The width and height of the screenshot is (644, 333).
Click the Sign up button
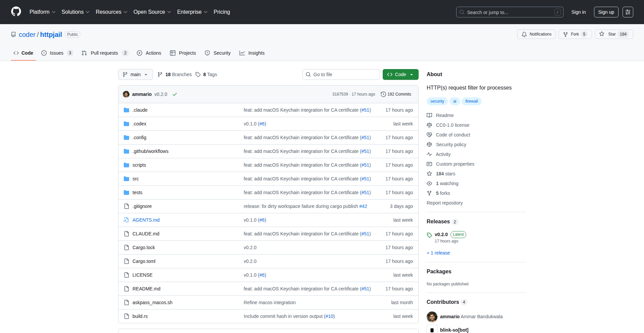pos(606,12)
